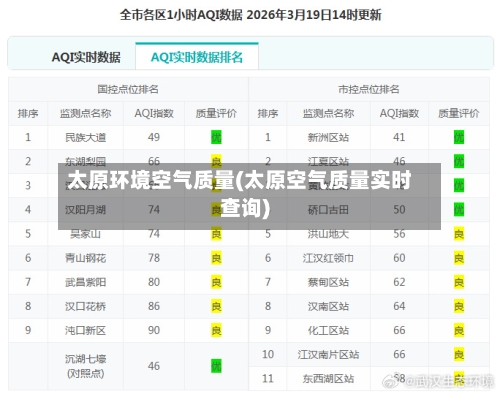The image size is (500, 394).
Task: Click the green 优 badge in 沉湖七壕 row
Action: coord(216,366)
